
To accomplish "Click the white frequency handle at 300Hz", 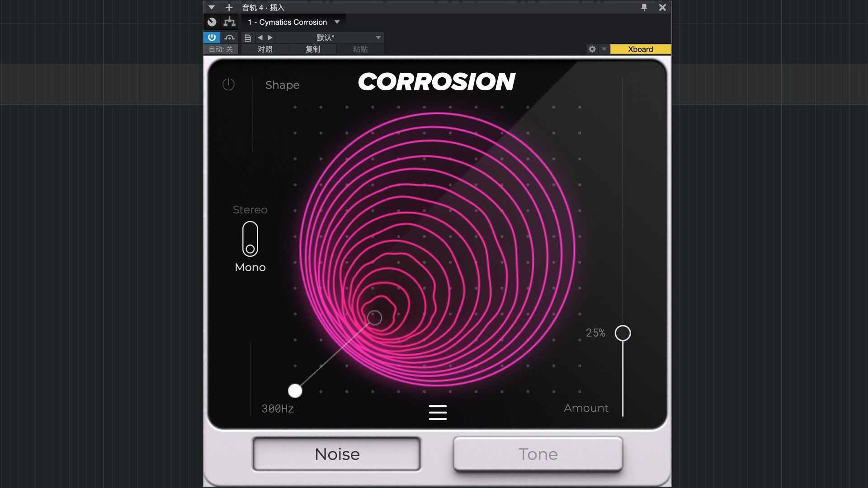I will pos(295,390).
